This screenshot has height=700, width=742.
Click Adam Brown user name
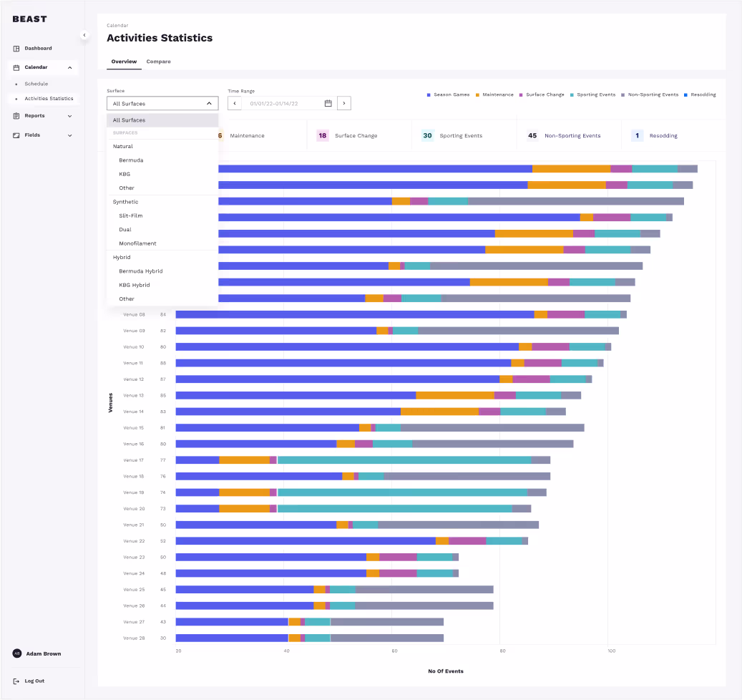(x=44, y=653)
